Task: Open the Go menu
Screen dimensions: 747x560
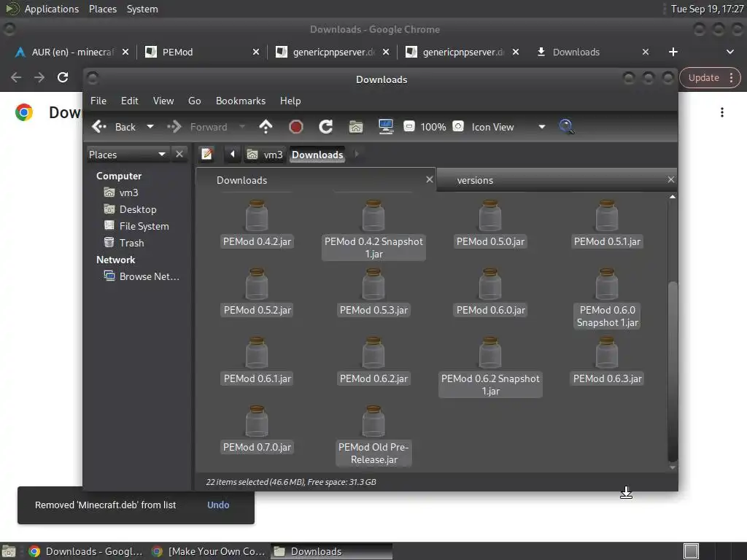Action: (194, 101)
